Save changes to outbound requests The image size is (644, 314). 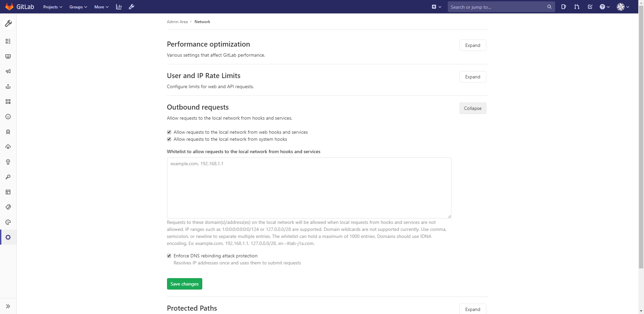184,284
